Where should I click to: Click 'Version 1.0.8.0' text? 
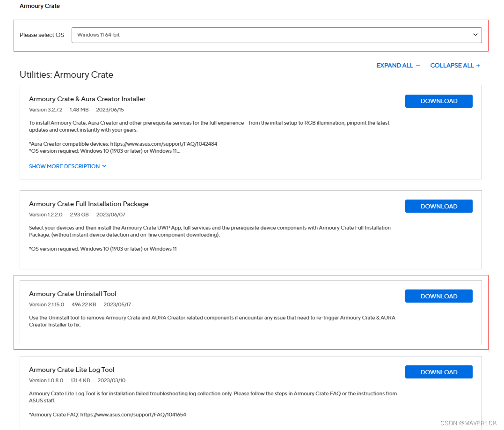tap(46, 380)
